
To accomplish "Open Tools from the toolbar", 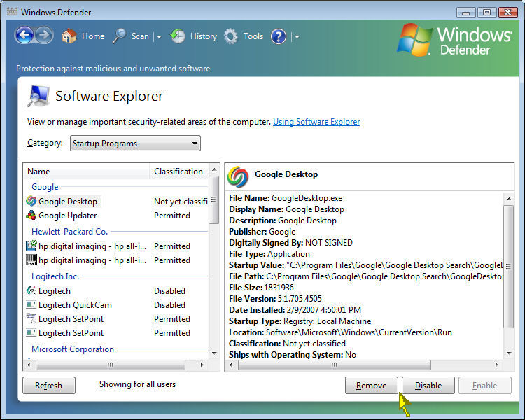I will coord(253,36).
